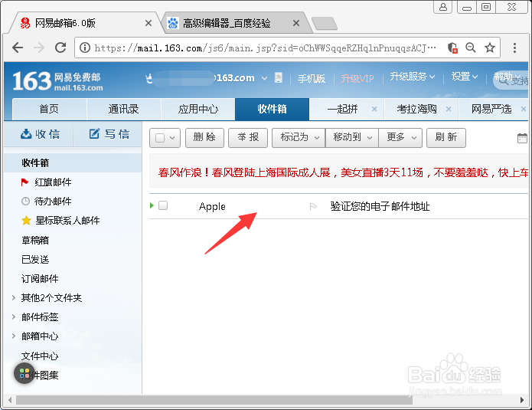Click the horizontal scrollbar thumb
Image resolution: width=532 pixels, height=410 pixels.
(214, 400)
